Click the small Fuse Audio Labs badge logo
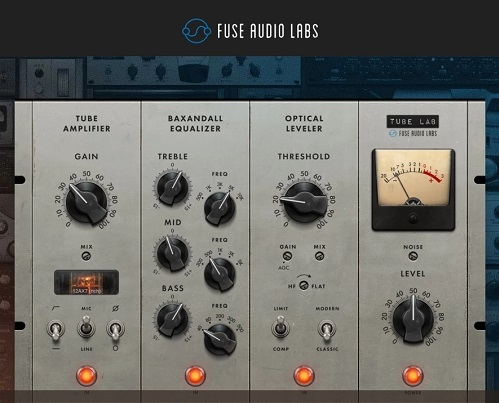 point(413,133)
